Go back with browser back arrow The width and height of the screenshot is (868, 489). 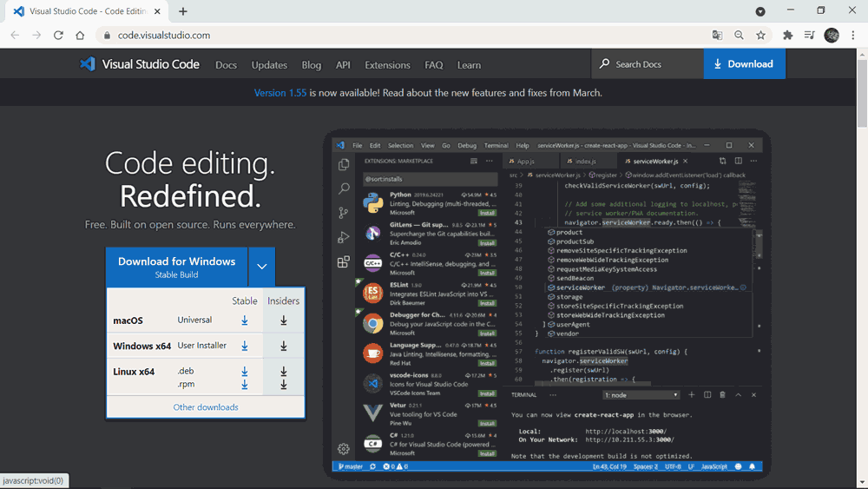(15, 35)
